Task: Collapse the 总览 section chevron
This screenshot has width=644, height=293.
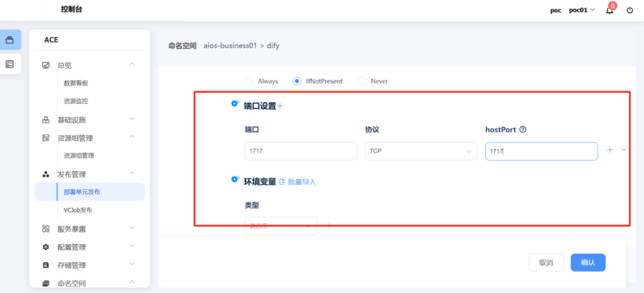Action: [132, 64]
